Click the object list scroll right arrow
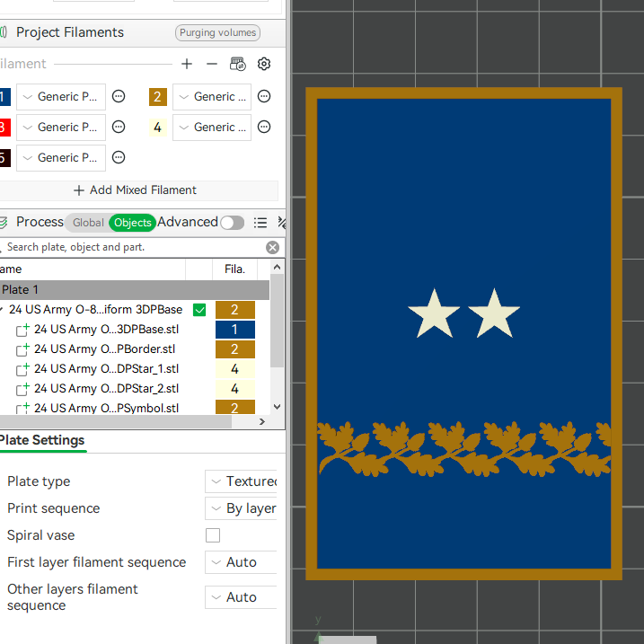Screen dimensions: 644x644 262,422
